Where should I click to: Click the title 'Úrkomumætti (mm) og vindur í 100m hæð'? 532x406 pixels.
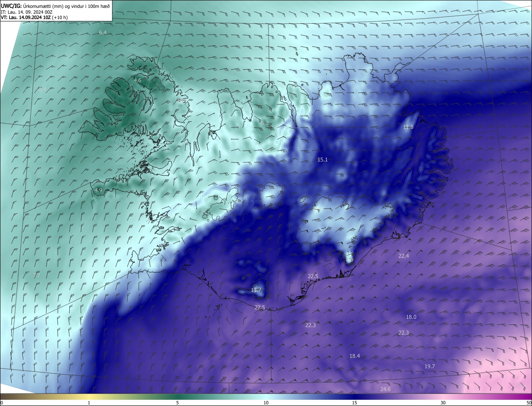point(66,5)
